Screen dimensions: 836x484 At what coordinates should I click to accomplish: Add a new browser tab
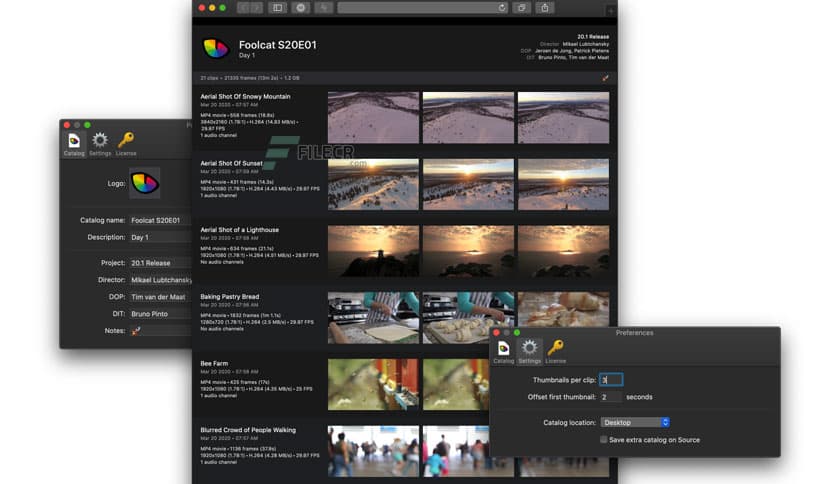(x=610, y=10)
